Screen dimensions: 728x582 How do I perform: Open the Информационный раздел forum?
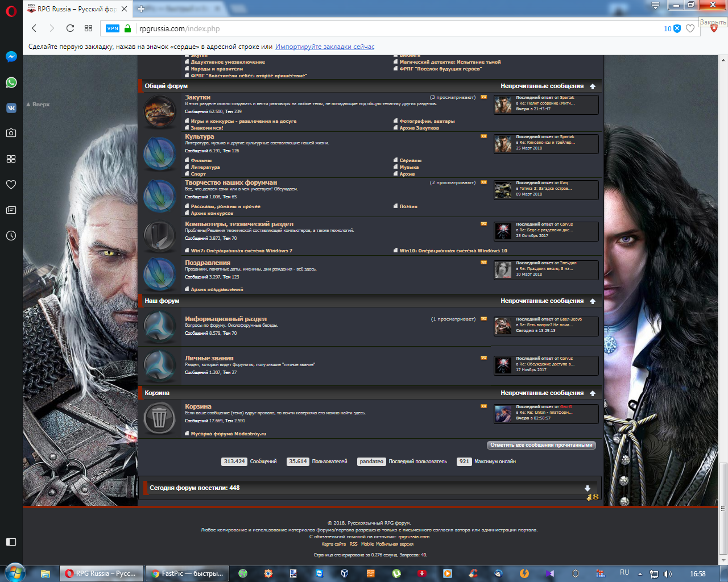click(x=226, y=319)
